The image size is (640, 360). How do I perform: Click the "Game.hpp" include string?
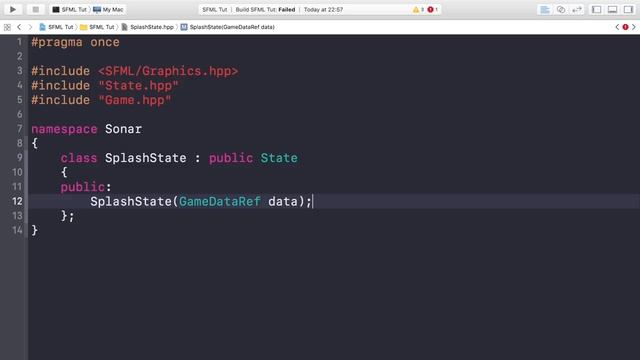[135, 100]
